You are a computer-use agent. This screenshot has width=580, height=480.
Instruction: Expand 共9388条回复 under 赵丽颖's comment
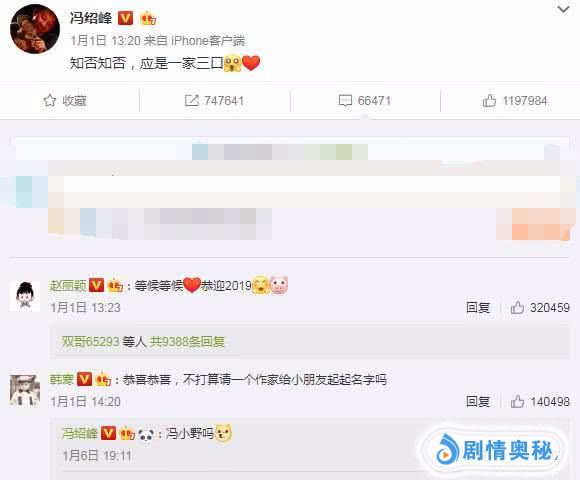click(187, 341)
